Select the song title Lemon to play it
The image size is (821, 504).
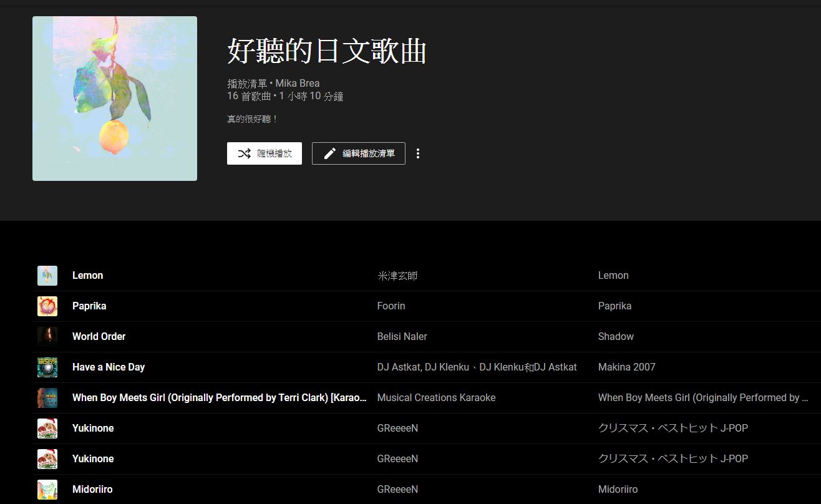[87, 275]
